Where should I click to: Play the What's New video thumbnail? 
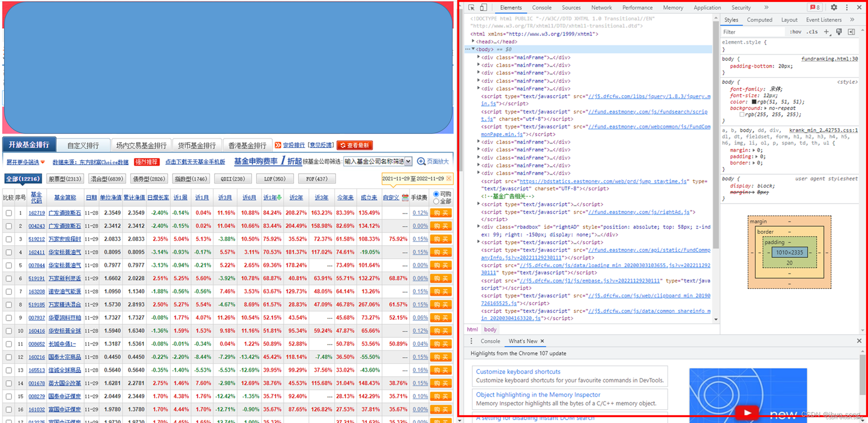[747, 412]
